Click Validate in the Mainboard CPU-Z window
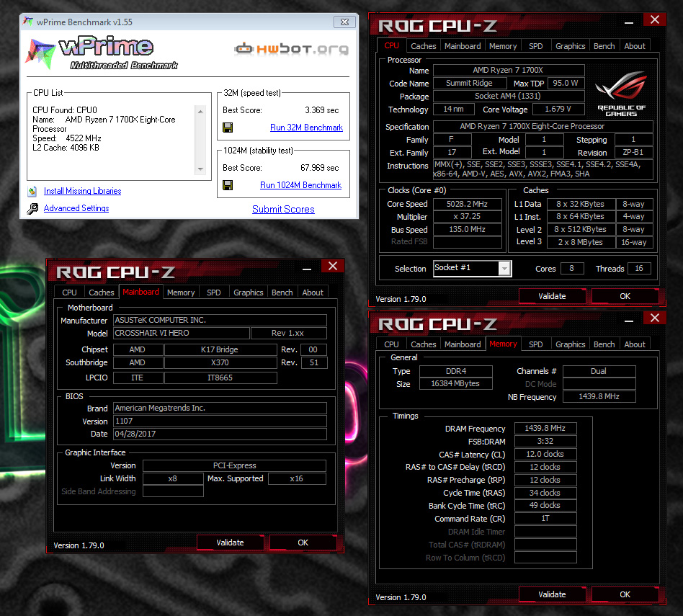 [230, 543]
